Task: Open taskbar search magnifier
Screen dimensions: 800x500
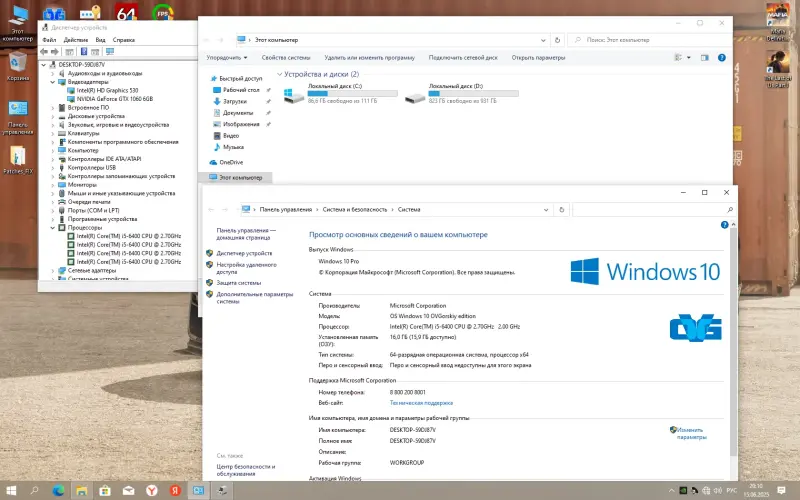Action: (34, 491)
